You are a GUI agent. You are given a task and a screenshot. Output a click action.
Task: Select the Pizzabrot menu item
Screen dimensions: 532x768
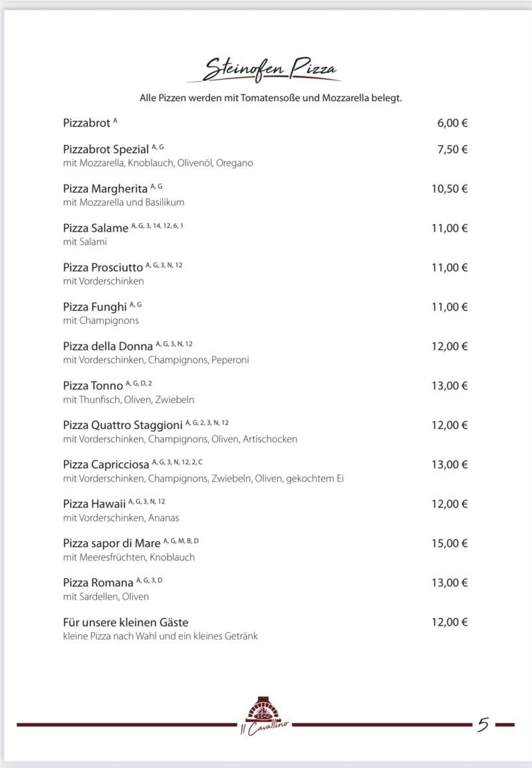[86, 123]
